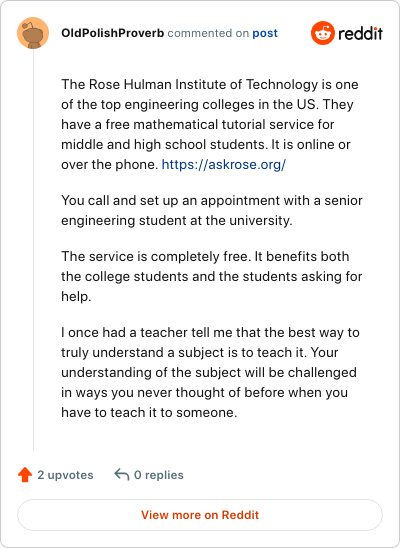The width and height of the screenshot is (400, 548).
Task: Click the "service is completely free" paragraph
Action: [x=212, y=276]
